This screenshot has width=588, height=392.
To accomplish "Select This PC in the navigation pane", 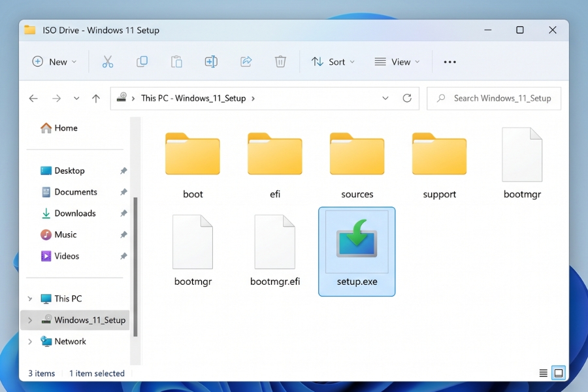I will click(61, 299).
